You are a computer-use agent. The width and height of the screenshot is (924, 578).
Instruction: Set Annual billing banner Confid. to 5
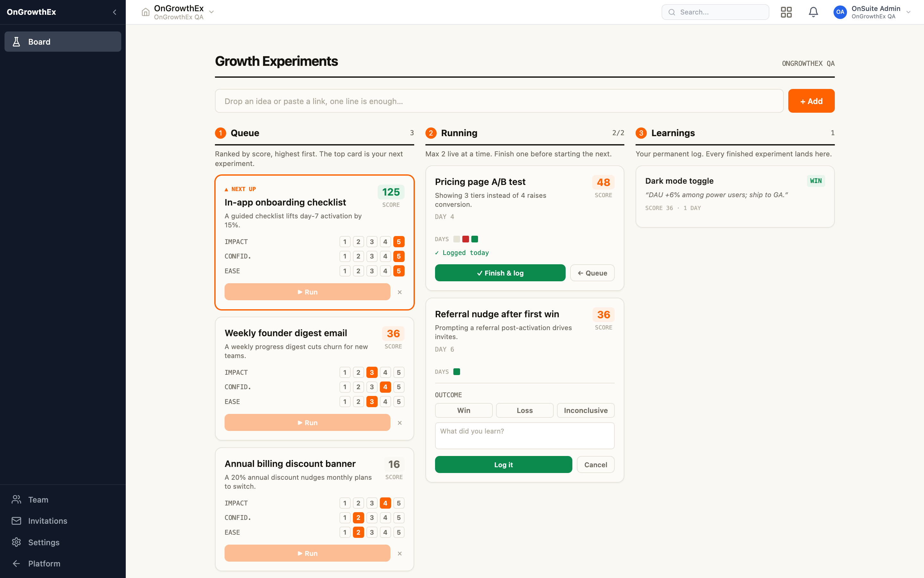pos(398,518)
